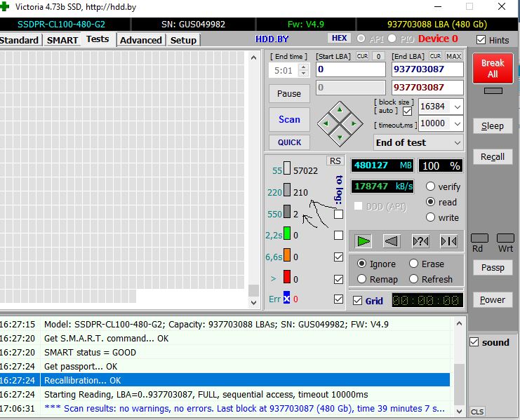Click the reverse direction arrow button
Screen dimensions: 520x420
pyautogui.click(x=392, y=241)
